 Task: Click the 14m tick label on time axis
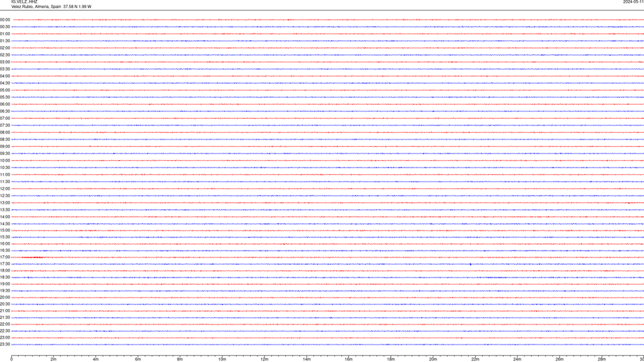[x=307, y=359]
